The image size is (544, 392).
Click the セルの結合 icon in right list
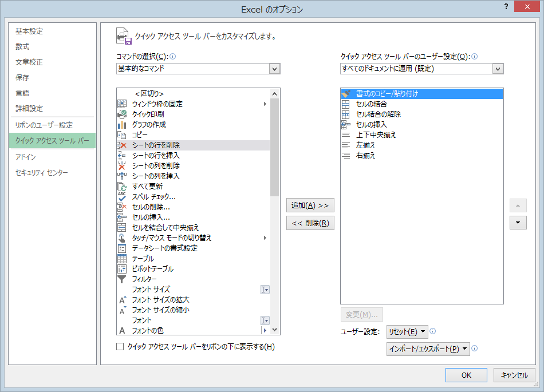tap(346, 104)
